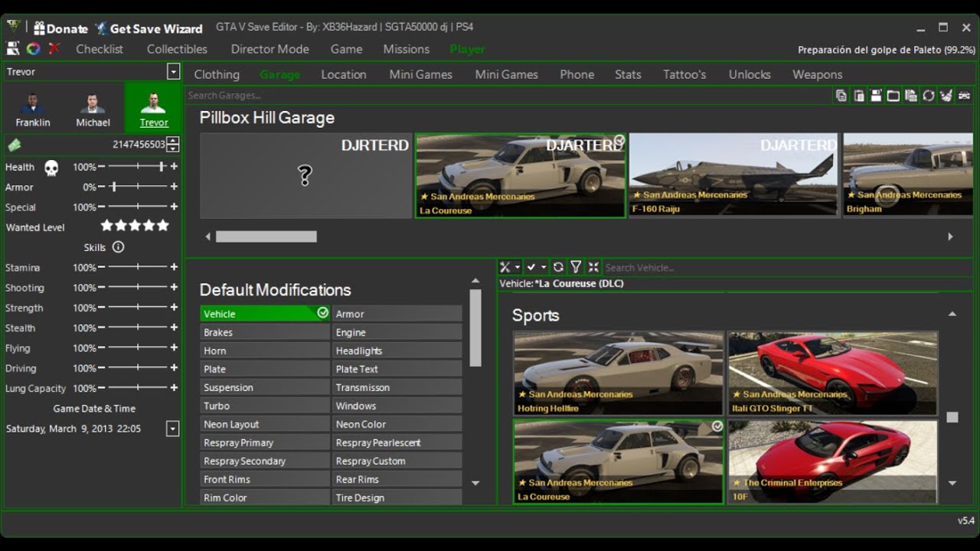
Task: Select the Engine modification option
Action: (x=397, y=332)
